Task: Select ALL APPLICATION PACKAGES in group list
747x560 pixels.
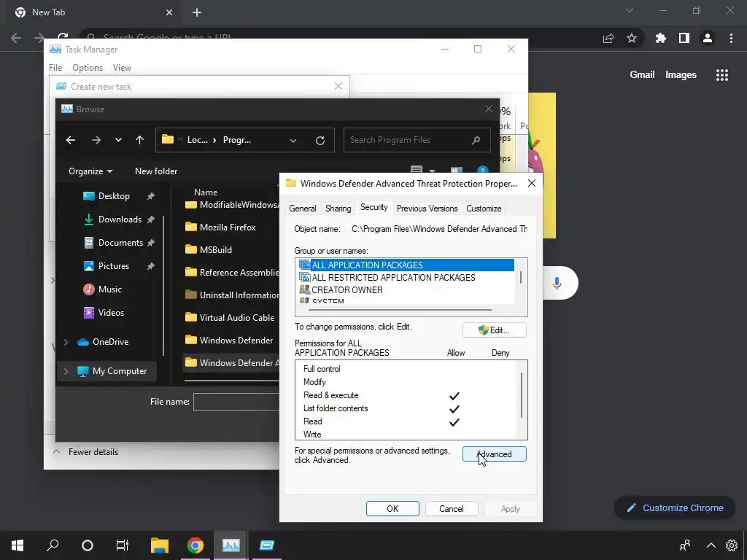Action: pyautogui.click(x=406, y=265)
